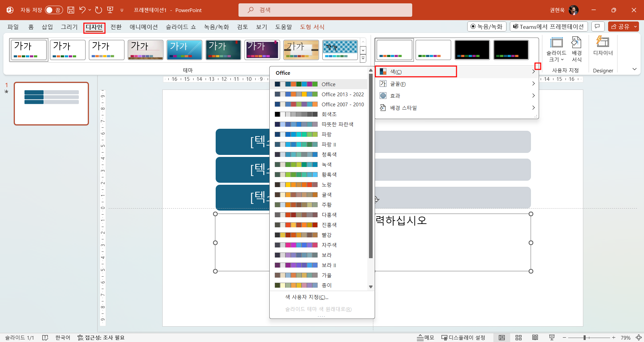Open 메모 notes in status bar
This screenshot has width=644, height=342.
tap(425, 338)
